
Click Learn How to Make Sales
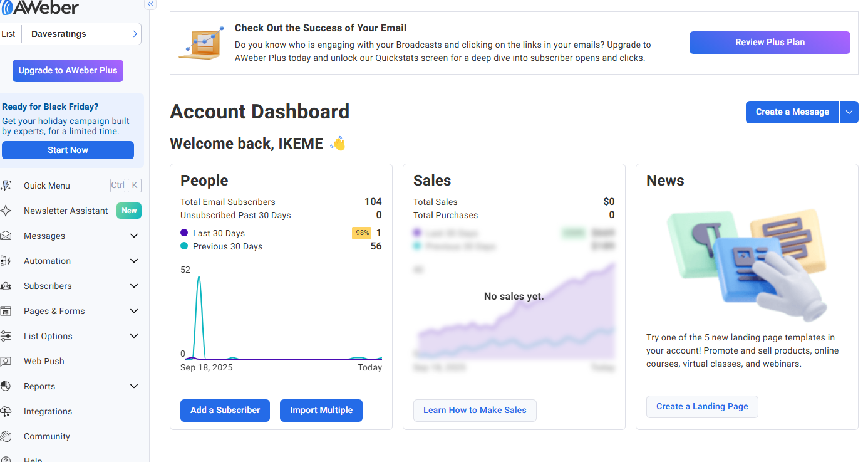click(475, 411)
